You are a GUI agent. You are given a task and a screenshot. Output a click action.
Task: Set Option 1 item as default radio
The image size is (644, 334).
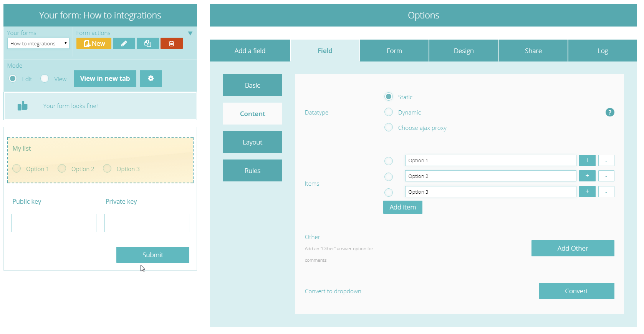coord(389,161)
